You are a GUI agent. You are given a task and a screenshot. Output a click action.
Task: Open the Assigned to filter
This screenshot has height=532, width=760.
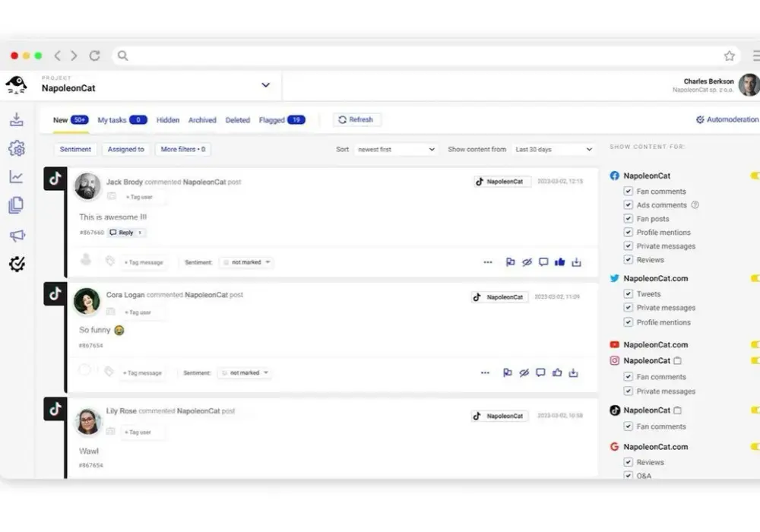(x=126, y=149)
